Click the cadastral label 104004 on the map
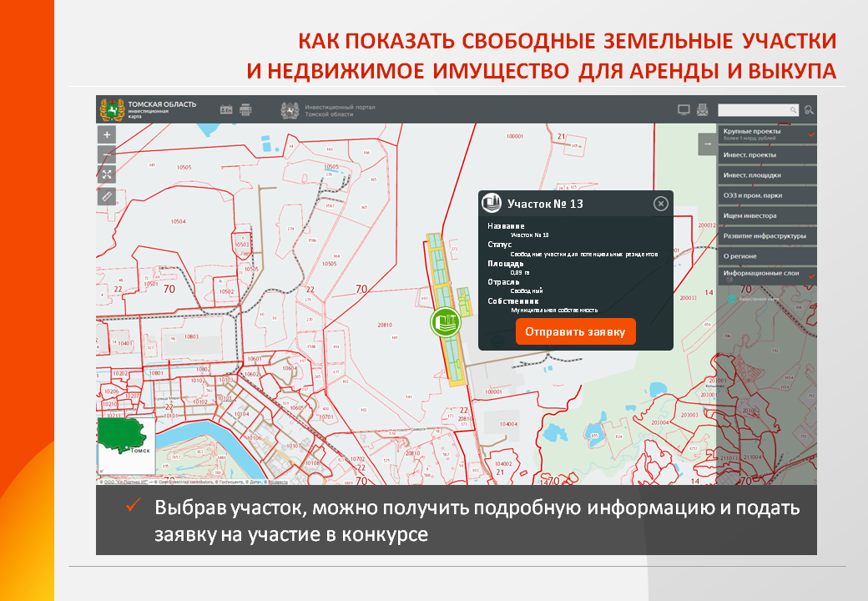Viewport: 868px width, 601px height. (x=509, y=424)
